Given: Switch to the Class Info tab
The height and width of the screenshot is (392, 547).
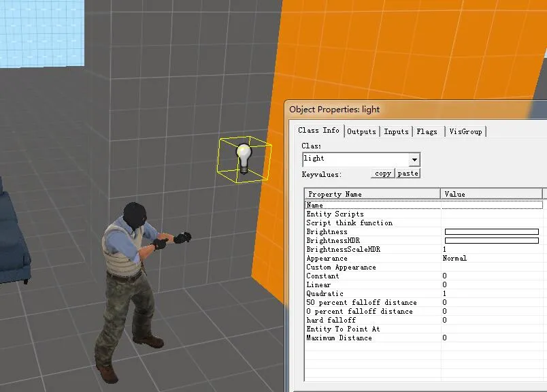Looking at the screenshot, I should pos(318,131).
